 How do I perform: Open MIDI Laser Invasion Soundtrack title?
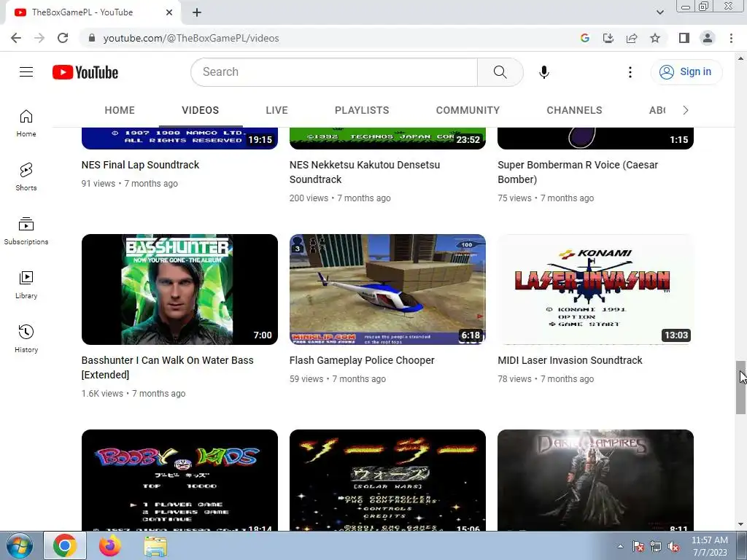click(x=570, y=360)
